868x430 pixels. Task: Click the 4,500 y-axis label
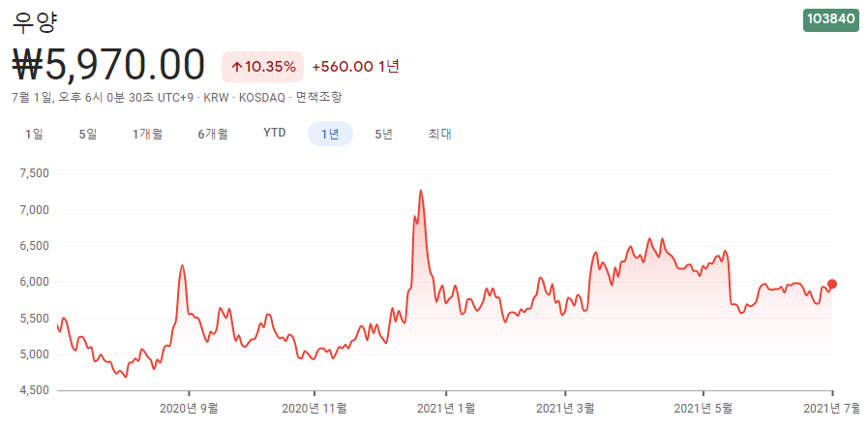[x=34, y=390]
